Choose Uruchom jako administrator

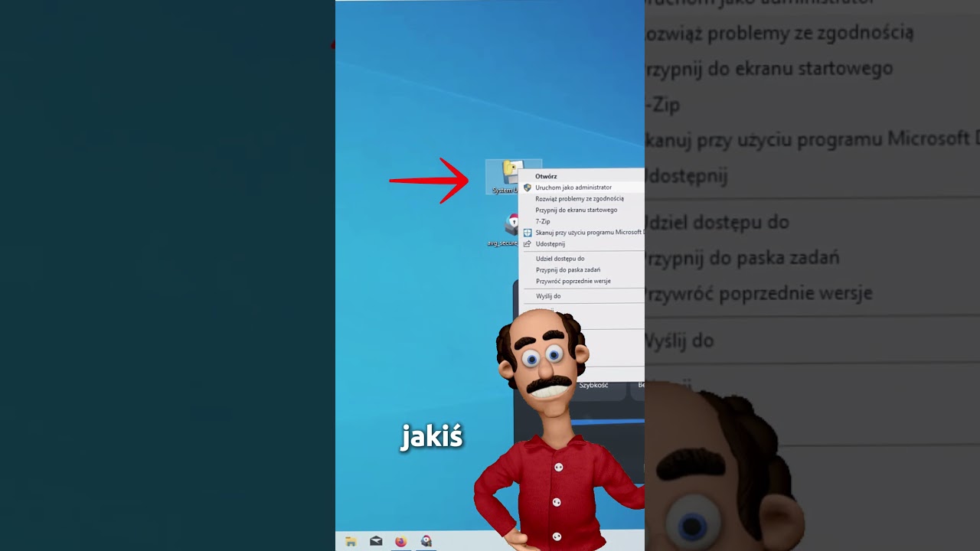click(573, 187)
